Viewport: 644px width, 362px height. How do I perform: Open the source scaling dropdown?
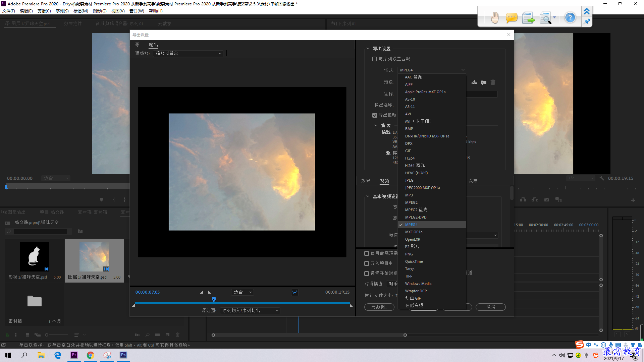188,54
